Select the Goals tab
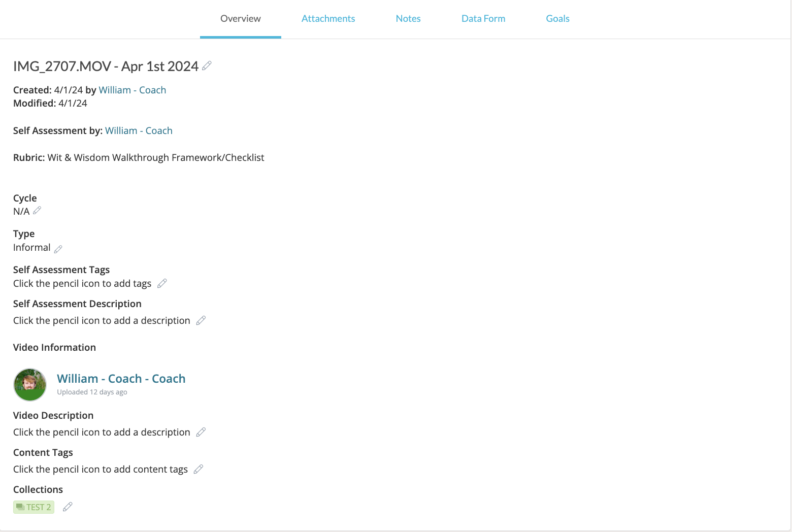Screen dimensions: 792x532 coord(557,19)
